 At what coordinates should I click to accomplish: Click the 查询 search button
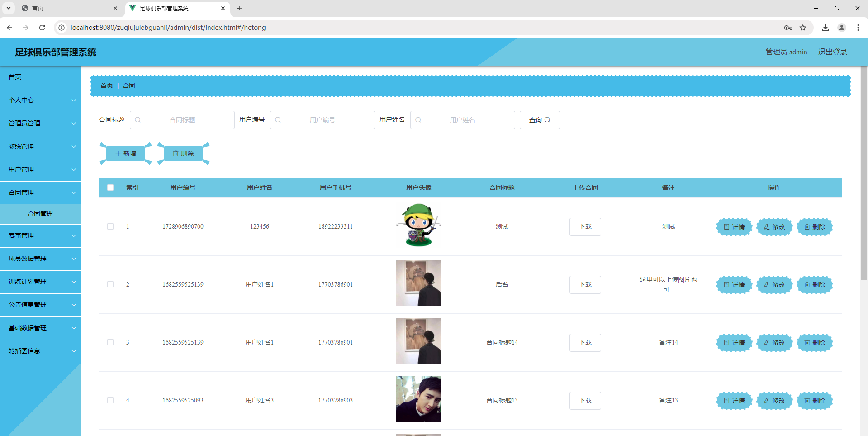(540, 120)
